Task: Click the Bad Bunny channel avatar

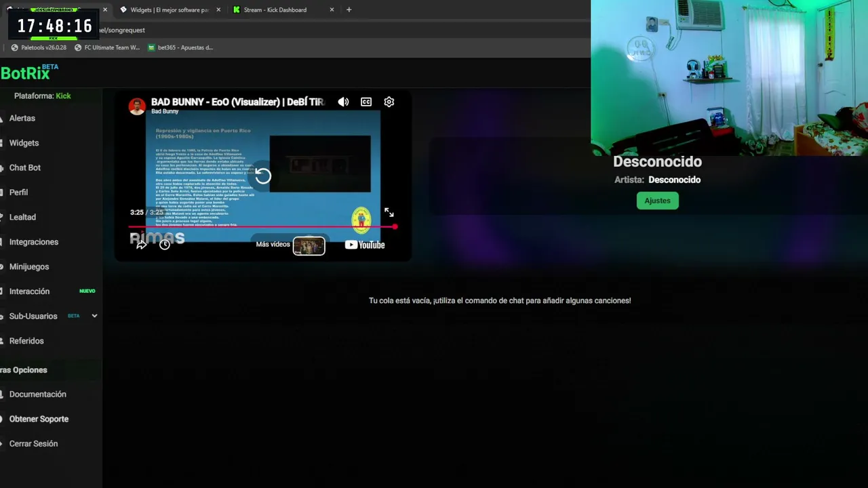Action: pyautogui.click(x=137, y=106)
